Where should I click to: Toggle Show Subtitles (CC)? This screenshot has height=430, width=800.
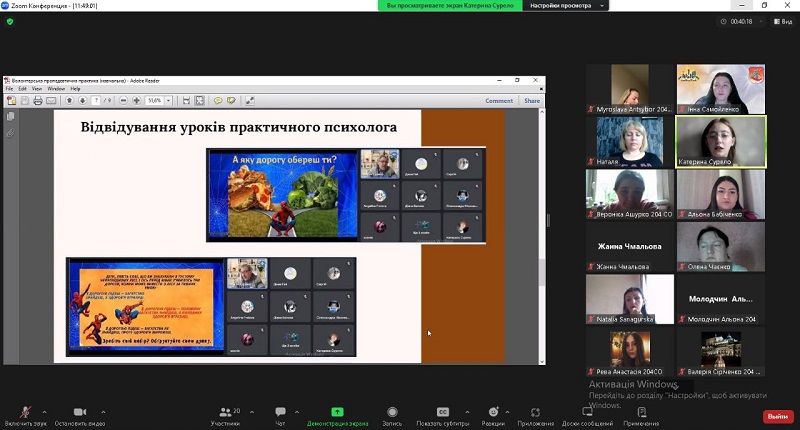tap(442, 412)
